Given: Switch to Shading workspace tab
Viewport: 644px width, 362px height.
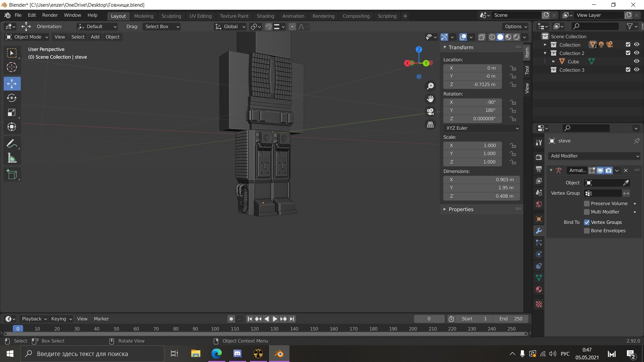Looking at the screenshot, I should click(265, 16).
